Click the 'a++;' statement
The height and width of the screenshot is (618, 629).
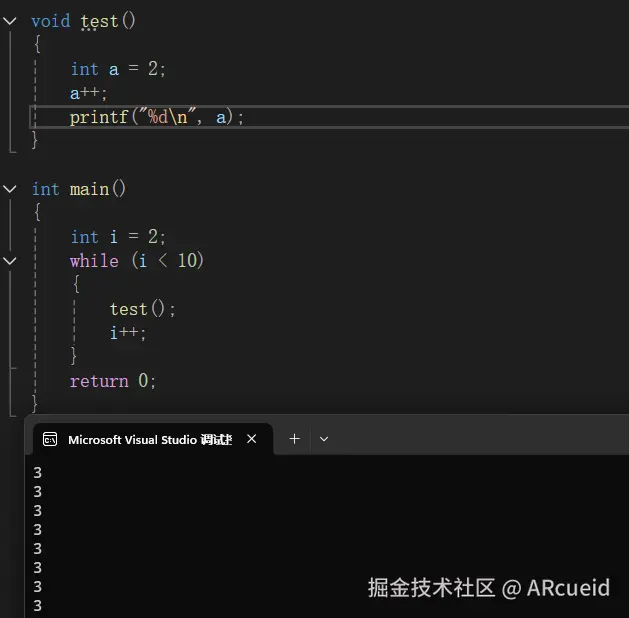point(89,93)
